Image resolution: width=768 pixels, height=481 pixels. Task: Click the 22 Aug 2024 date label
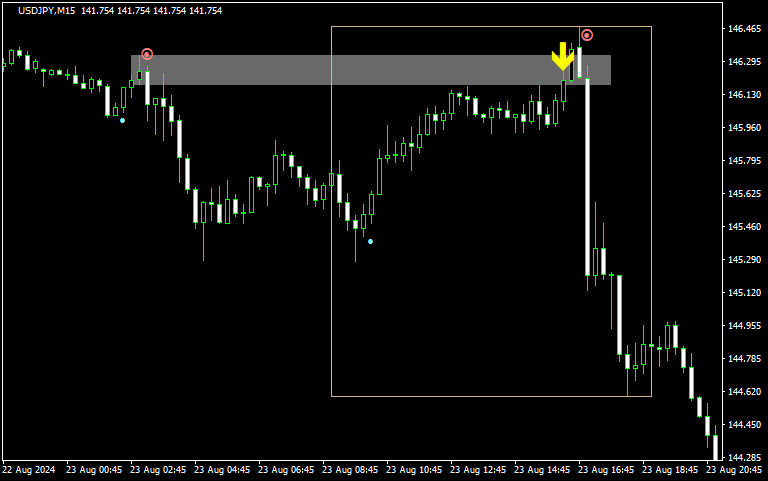pyautogui.click(x=29, y=469)
